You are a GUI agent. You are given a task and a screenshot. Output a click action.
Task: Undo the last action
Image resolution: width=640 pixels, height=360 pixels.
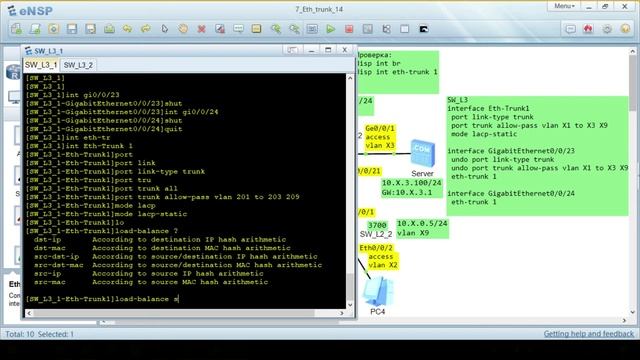[127, 29]
